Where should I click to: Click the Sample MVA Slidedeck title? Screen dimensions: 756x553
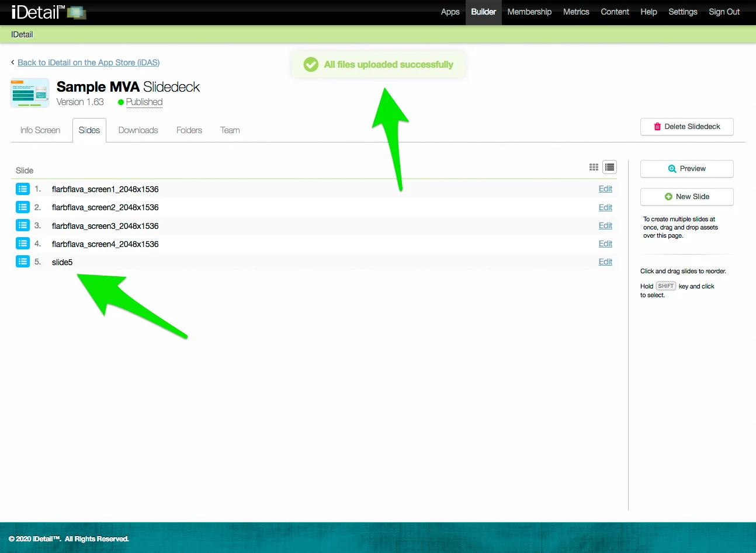128,87
